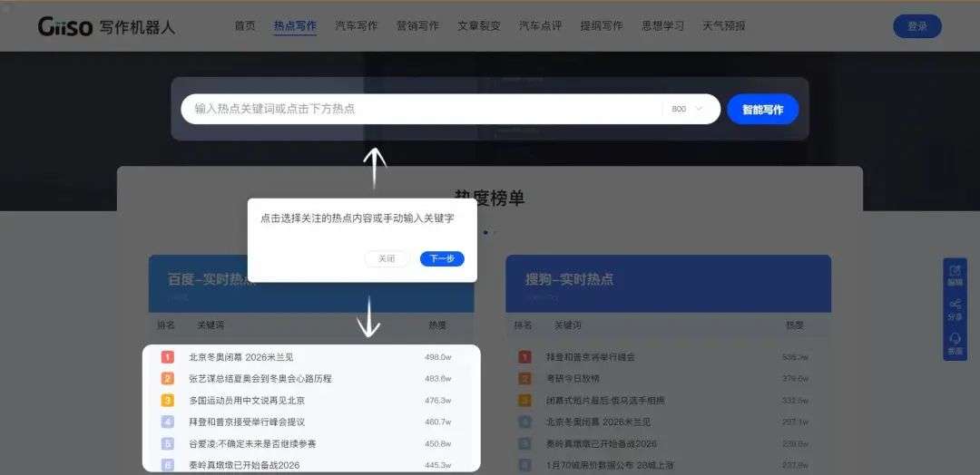Viewport: 980px width, 475px height.
Task: Switch to 文章裂变 page
Action: (x=479, y=26)
